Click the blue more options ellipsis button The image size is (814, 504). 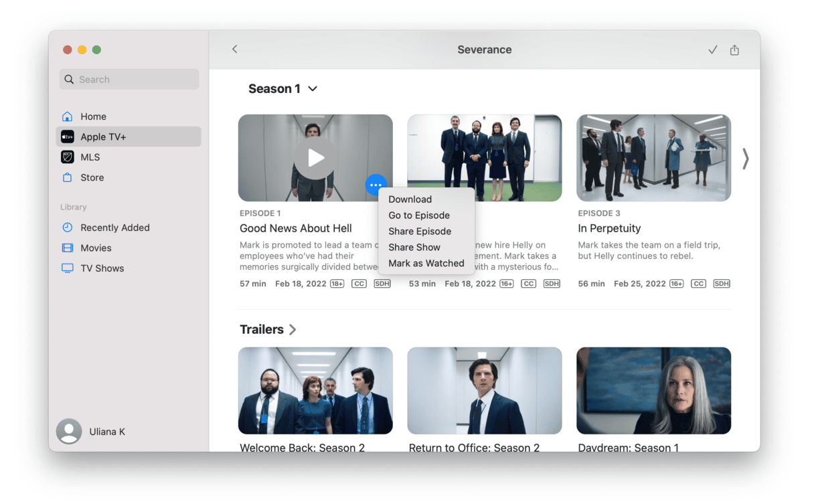point(376,185)
